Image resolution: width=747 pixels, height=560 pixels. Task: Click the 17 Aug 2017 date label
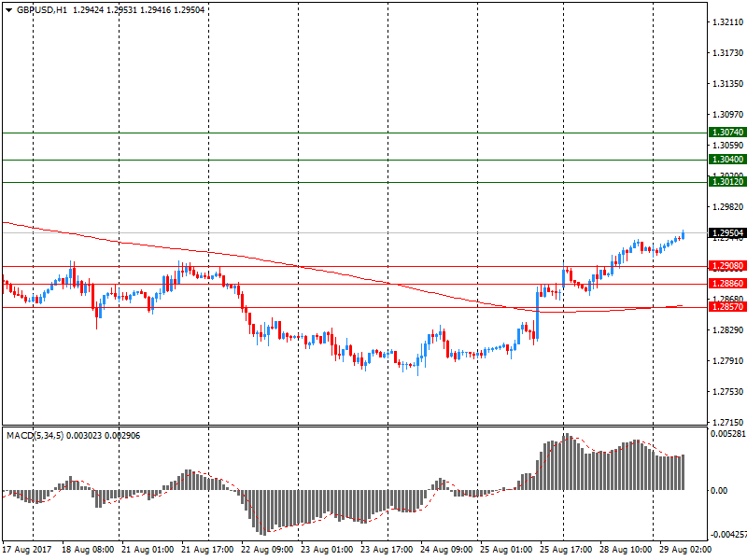[x=27, y=550]
